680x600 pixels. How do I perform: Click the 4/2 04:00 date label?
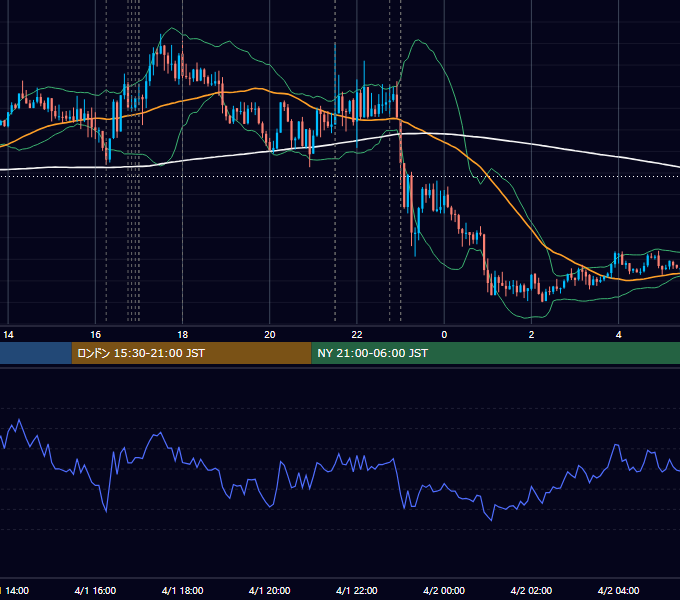click(619, 591)
